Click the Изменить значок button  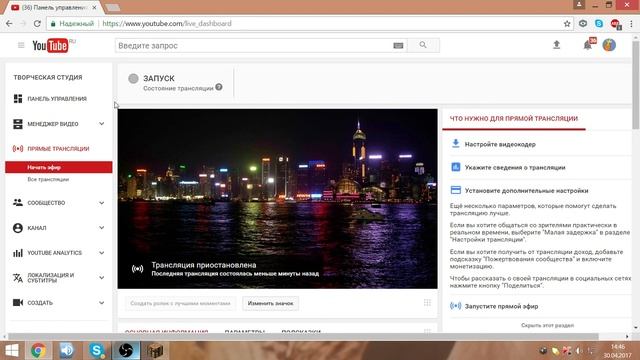[x=270, y=303]
